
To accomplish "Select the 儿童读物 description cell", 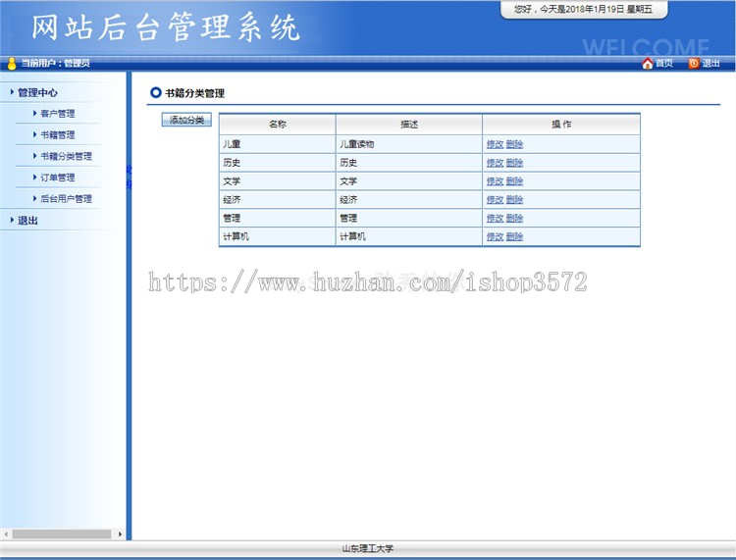I will [x=409, y=144].
